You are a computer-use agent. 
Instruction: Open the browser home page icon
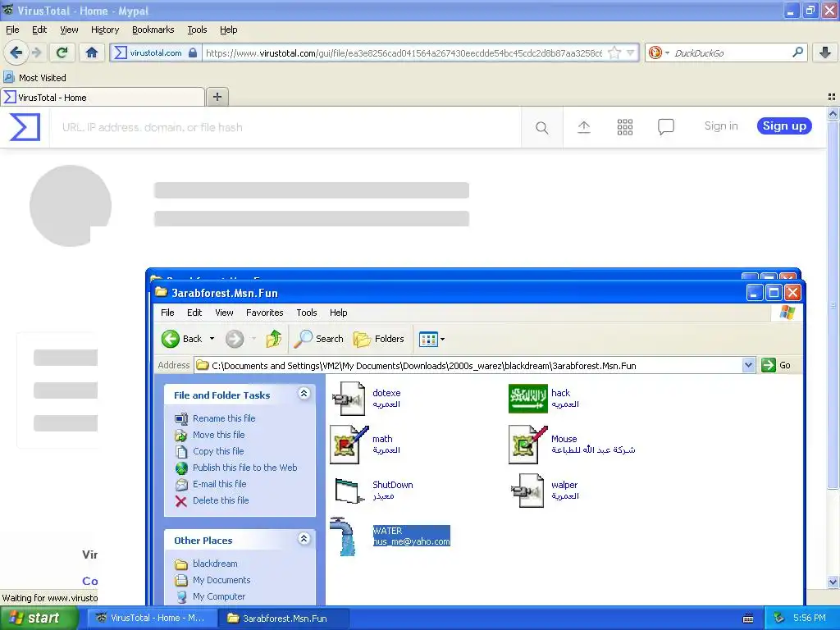click(x=92, y=52)
